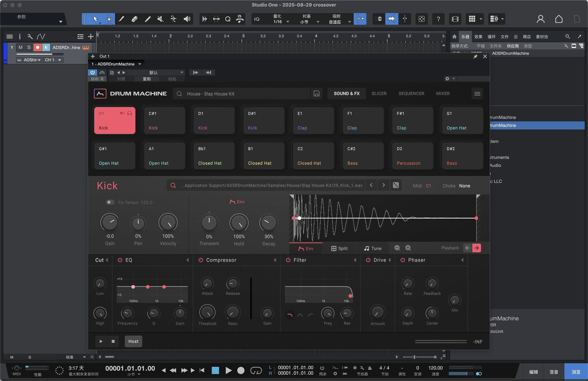Screen dimensions: 588x381
Task: Open the video player filmstrip icon
Action: click(x=455, y=19)
